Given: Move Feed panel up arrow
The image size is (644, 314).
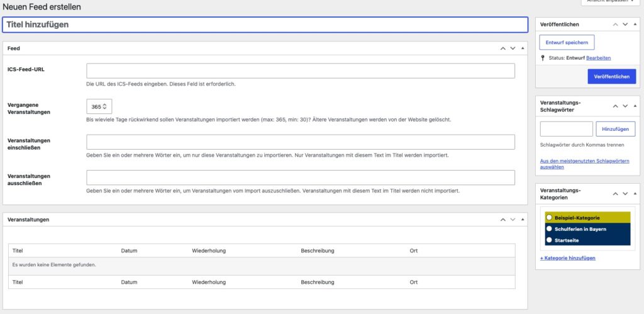Looking at the screenshot, I should coord(502,48).
